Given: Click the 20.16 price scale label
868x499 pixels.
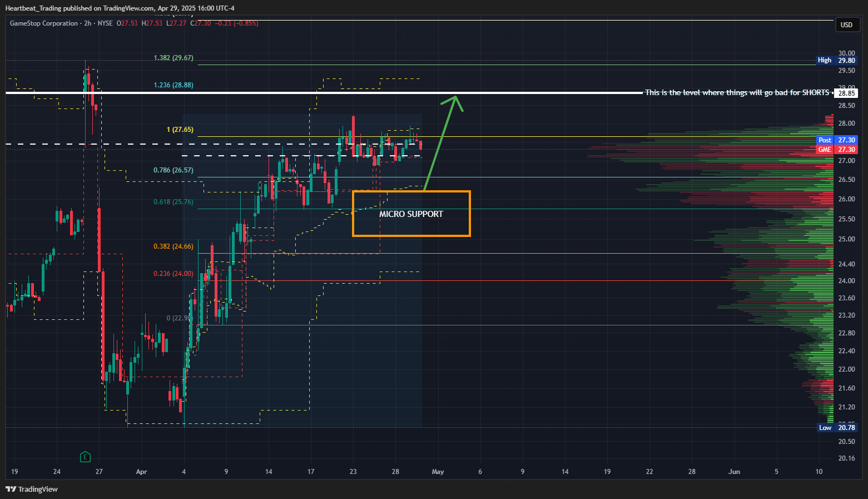Looking at the screenshot, I should tap(847, 458).
